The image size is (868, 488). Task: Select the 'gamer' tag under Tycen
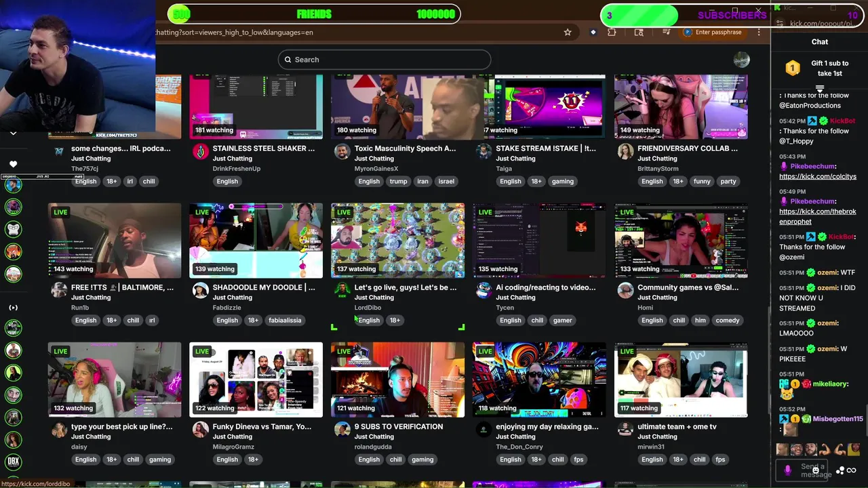[562, 320]
